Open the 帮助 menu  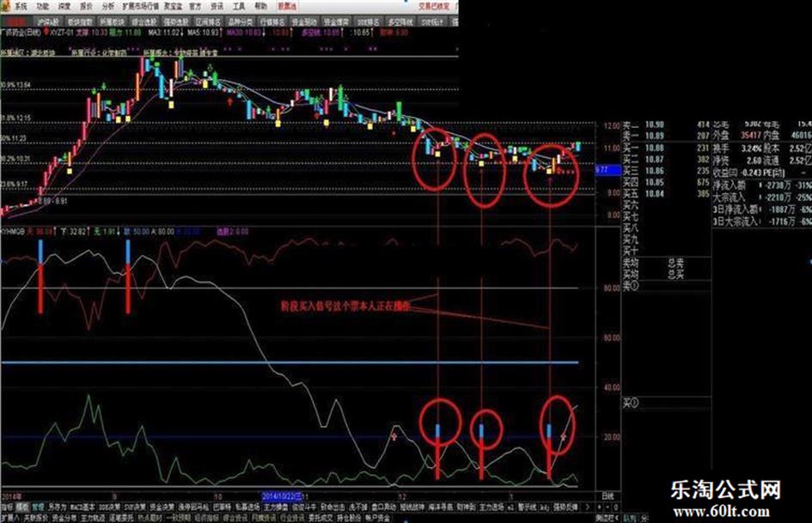pos(261,7)
